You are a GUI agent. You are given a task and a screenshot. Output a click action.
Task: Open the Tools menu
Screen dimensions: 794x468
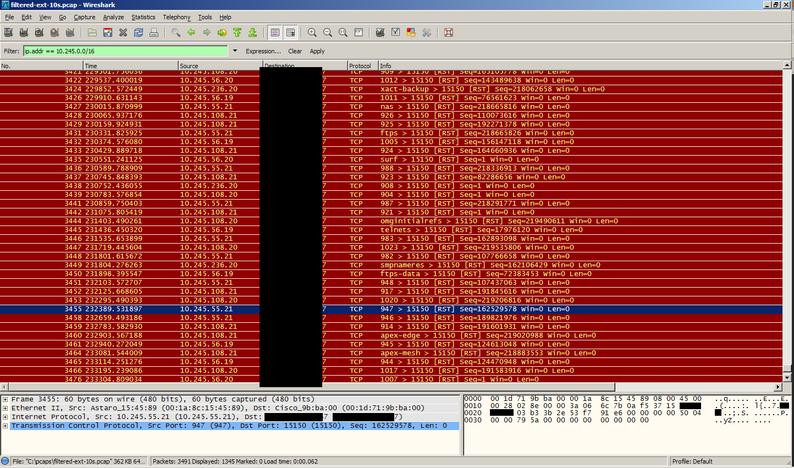(205, 17)
